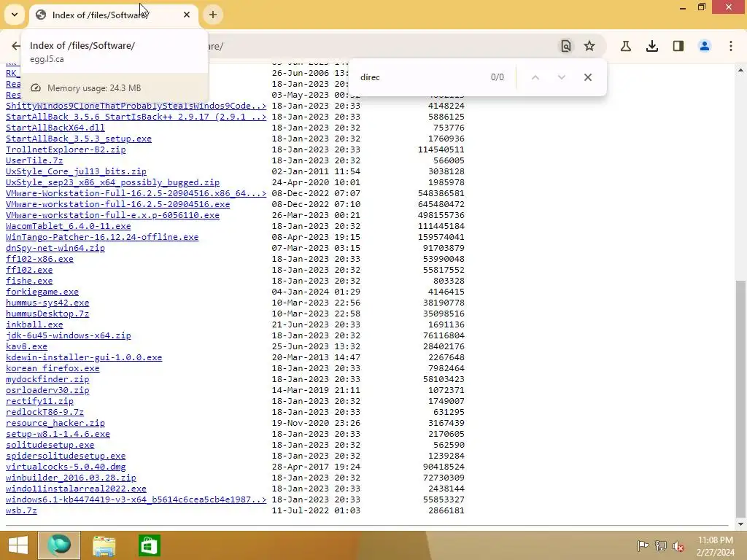Image resolution: width=747 pixels, height=560 pixels.
Task: Click the vertical scrollbar thumb
Action: click(x=741, y=398)
